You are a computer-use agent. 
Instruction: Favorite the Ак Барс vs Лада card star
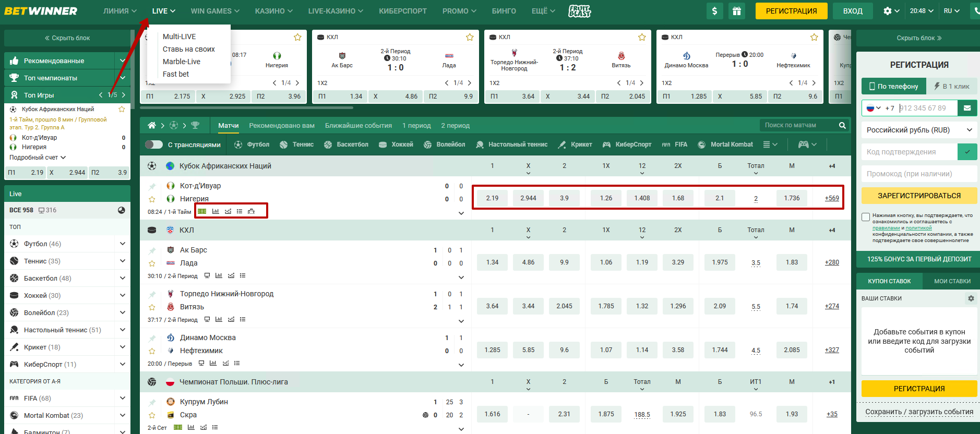coord(470,37)
